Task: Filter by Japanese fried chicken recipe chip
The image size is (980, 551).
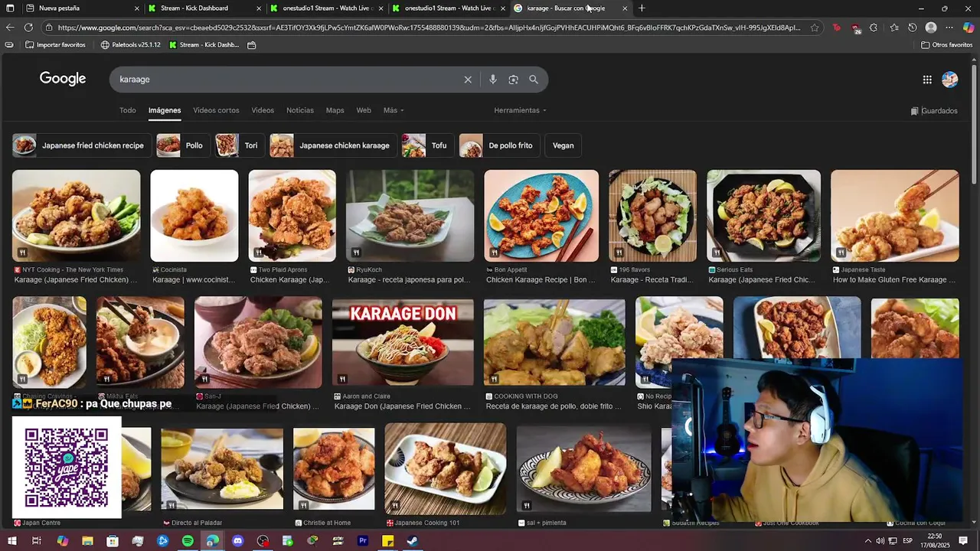Action: tap(80, 145)
